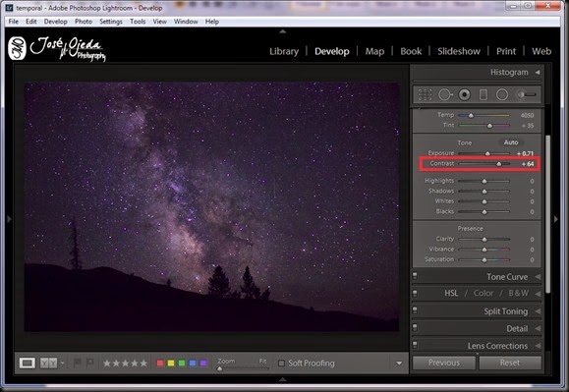Open the Help menu

tap(212, 22)
